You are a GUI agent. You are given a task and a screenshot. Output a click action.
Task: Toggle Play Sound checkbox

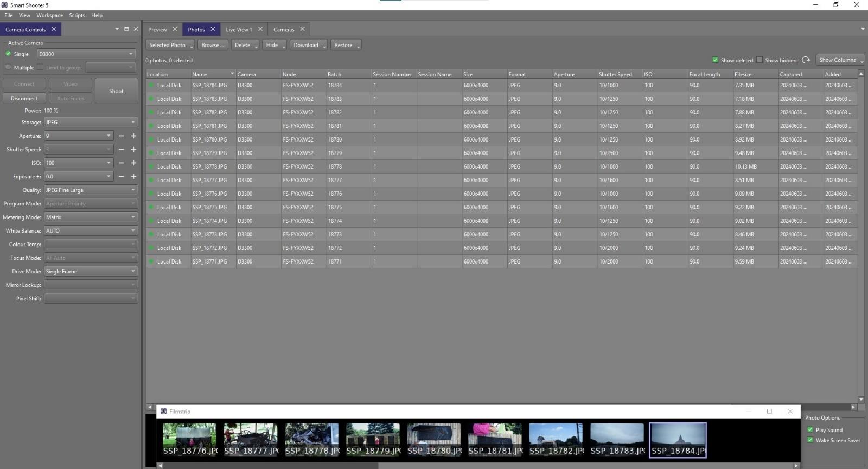810,429
